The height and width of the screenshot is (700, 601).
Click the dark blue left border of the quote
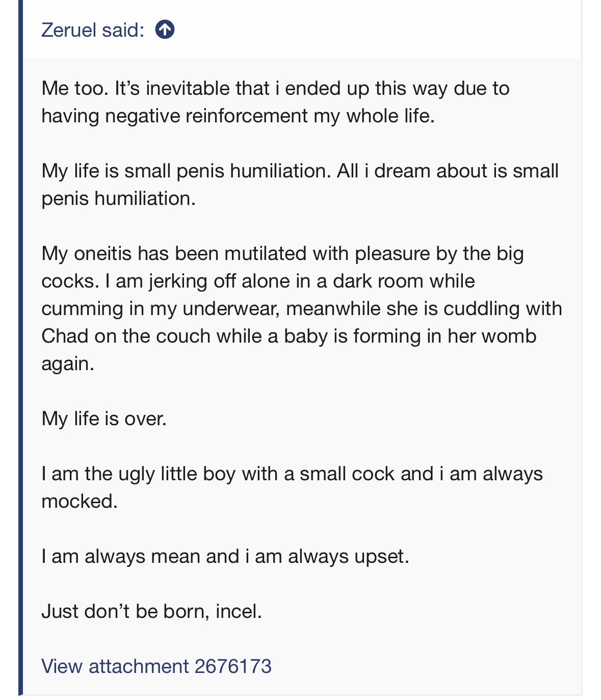20,347
